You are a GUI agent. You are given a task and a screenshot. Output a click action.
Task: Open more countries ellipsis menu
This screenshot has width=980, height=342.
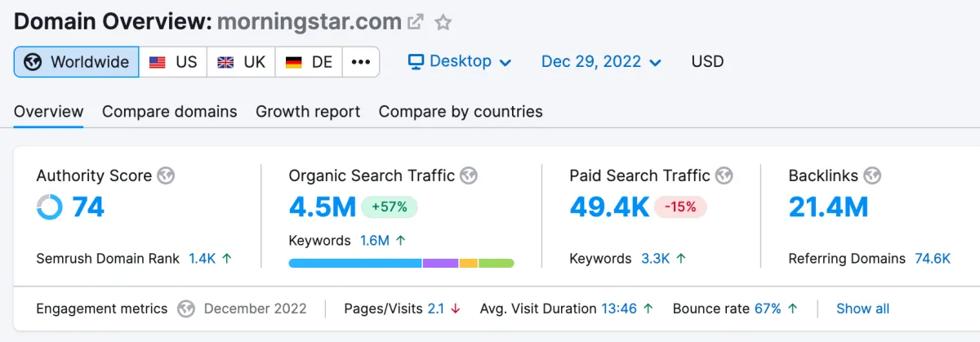tap(361, 62)
